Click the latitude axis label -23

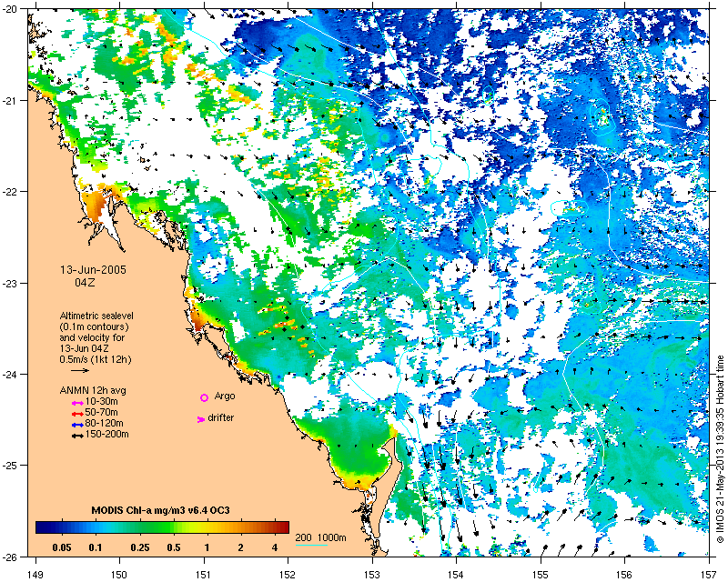click(9, 283)
